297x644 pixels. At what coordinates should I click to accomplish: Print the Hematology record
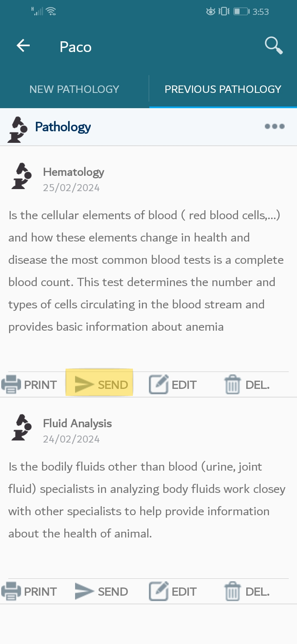(29, 385)
